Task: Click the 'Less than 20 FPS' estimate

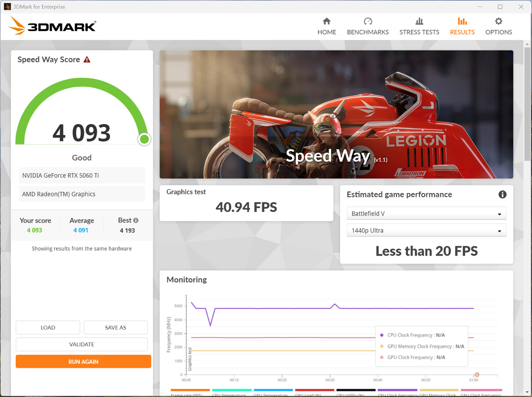Action: tap(426, 251)
